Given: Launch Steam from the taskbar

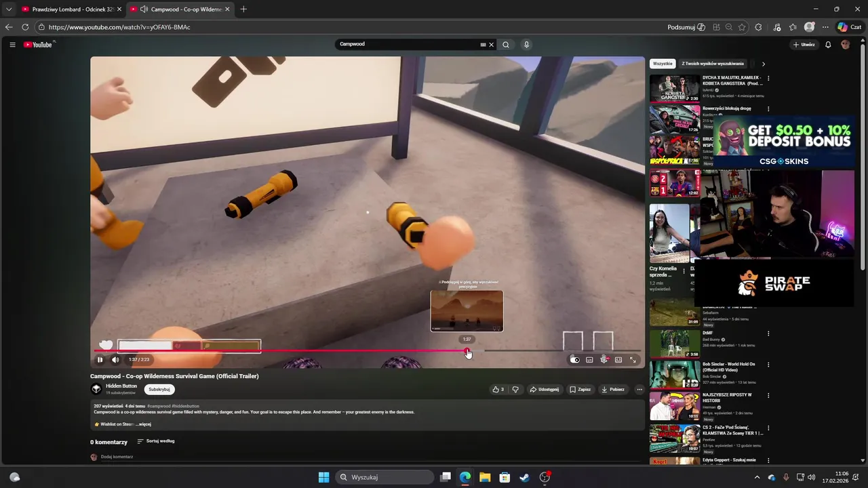Looking at the screenshot, I should click(524, 477).
